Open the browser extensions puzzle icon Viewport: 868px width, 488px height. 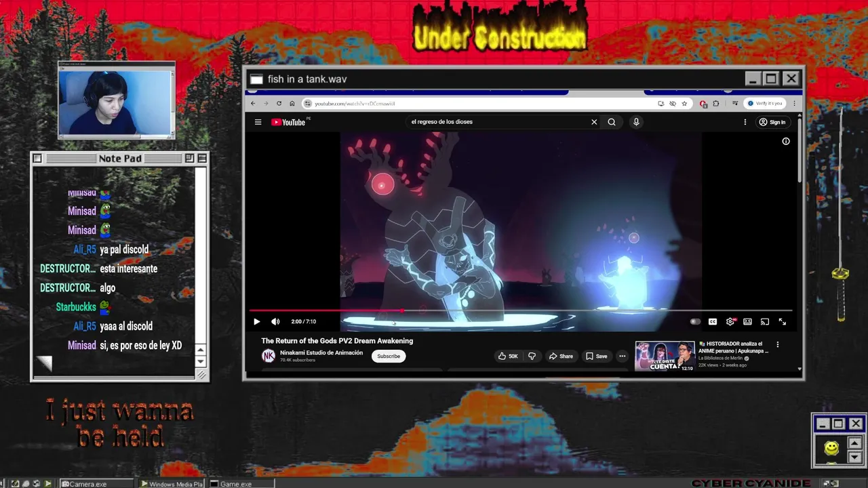tap(715, 104)
